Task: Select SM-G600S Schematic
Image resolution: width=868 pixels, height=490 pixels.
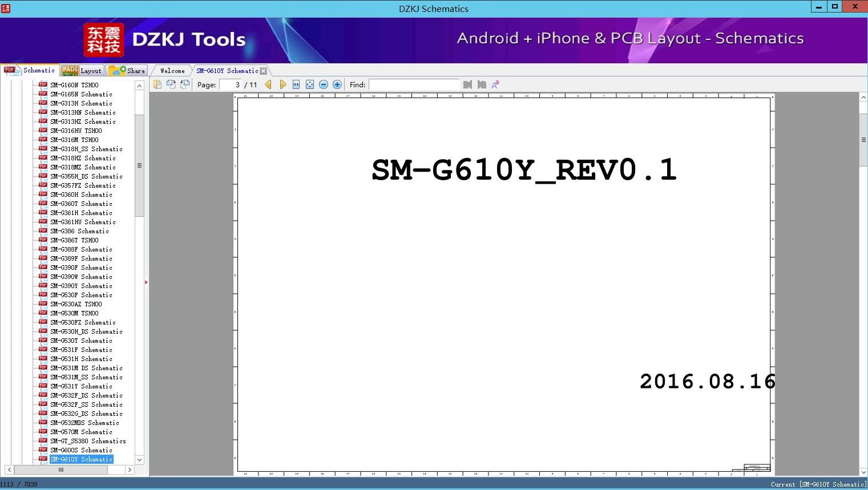Action: coord(81,450)
